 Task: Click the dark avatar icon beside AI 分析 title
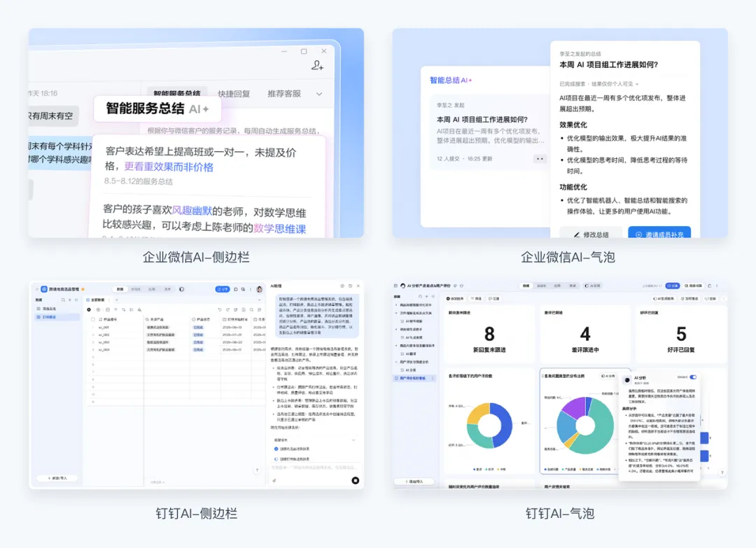pyautogui.click(x=627, y=380)
